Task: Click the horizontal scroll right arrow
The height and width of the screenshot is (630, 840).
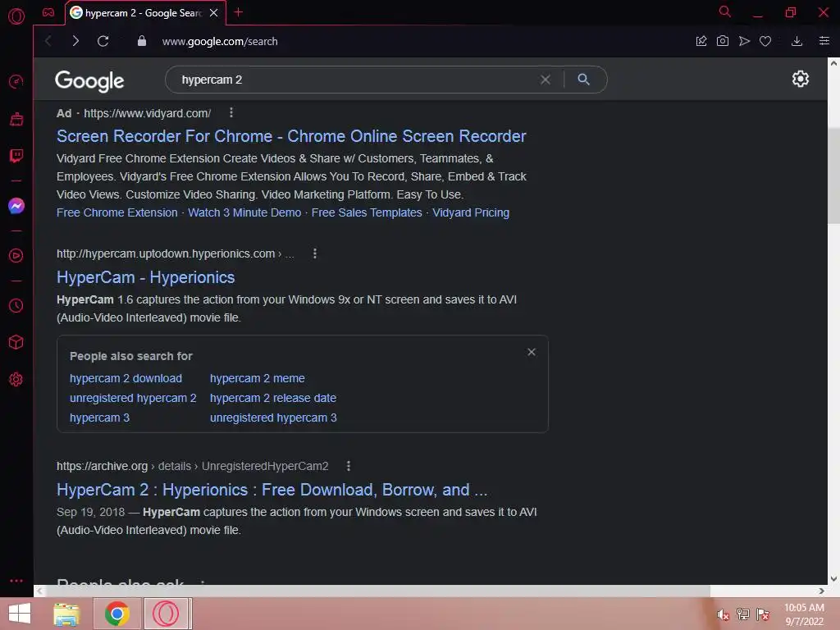Action: click(x=822, y=591)
